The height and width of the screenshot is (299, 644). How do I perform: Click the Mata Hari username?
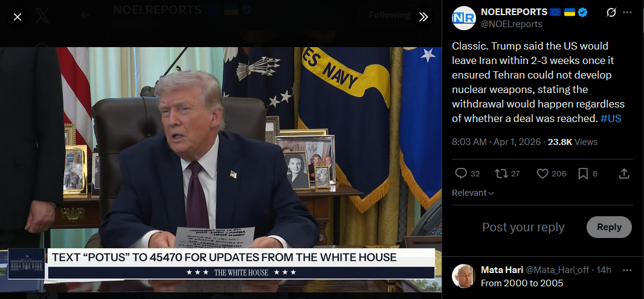(x=502, y=270)
